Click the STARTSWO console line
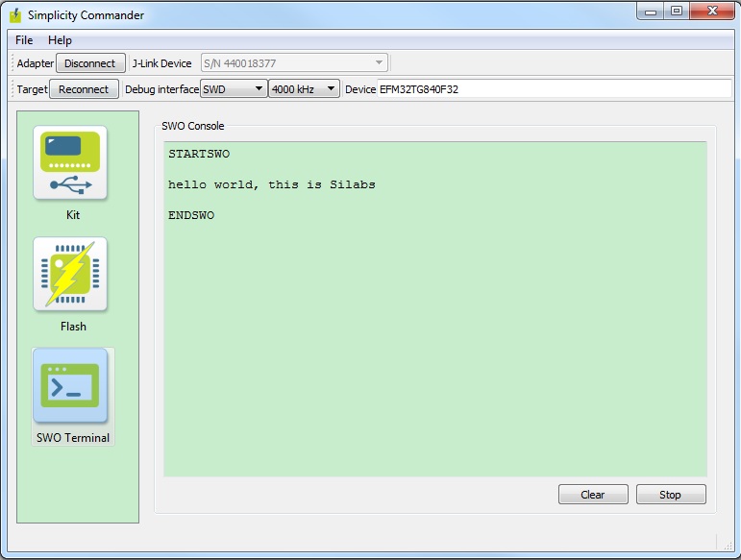Image resolution: width=741 pixels, height=560 pixels. (x=199, y=154)
